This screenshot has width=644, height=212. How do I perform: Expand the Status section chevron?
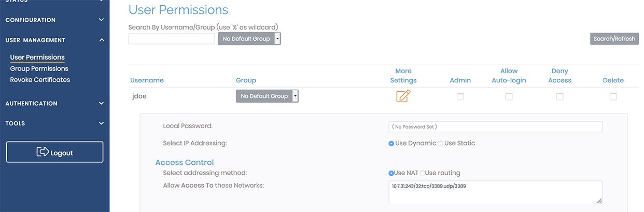(102, 1)
